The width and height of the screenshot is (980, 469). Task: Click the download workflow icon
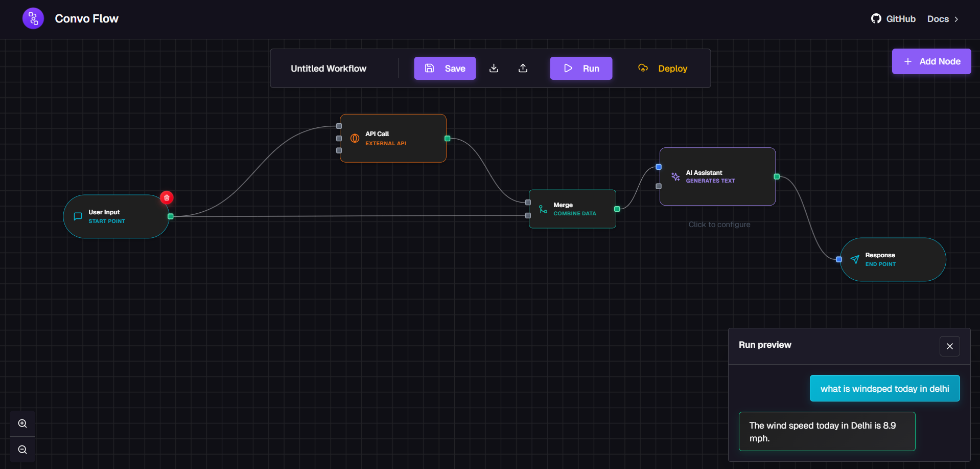tap(494, 68)
